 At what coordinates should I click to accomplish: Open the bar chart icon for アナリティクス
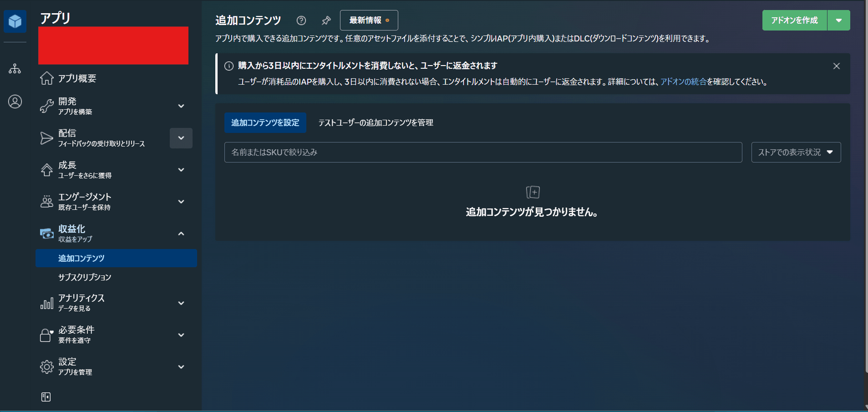pyautogui.click(x=46, y=302)
